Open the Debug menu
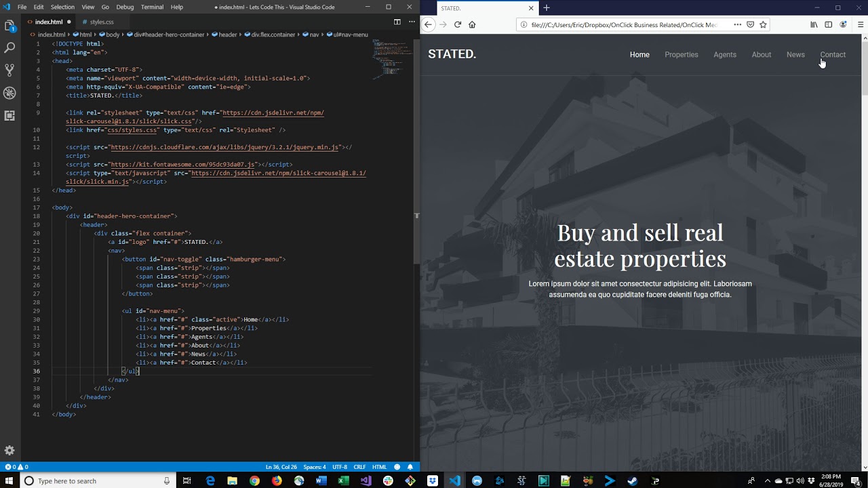The width and height of the screenshot is (868, 488). pyautogui.click(x=125, y=7)
